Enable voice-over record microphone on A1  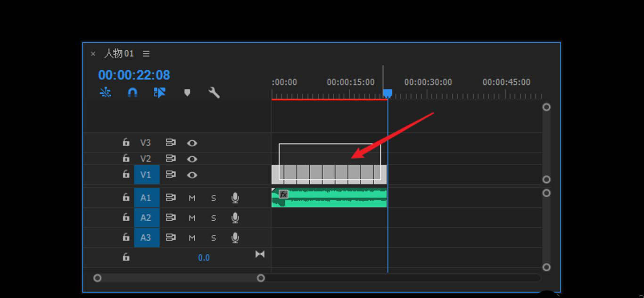(x=235, y=198)
